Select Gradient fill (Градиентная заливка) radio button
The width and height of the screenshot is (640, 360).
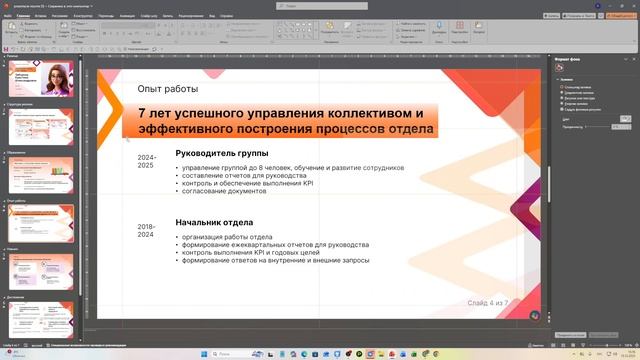pyautogui.click(x=562, y=93)
